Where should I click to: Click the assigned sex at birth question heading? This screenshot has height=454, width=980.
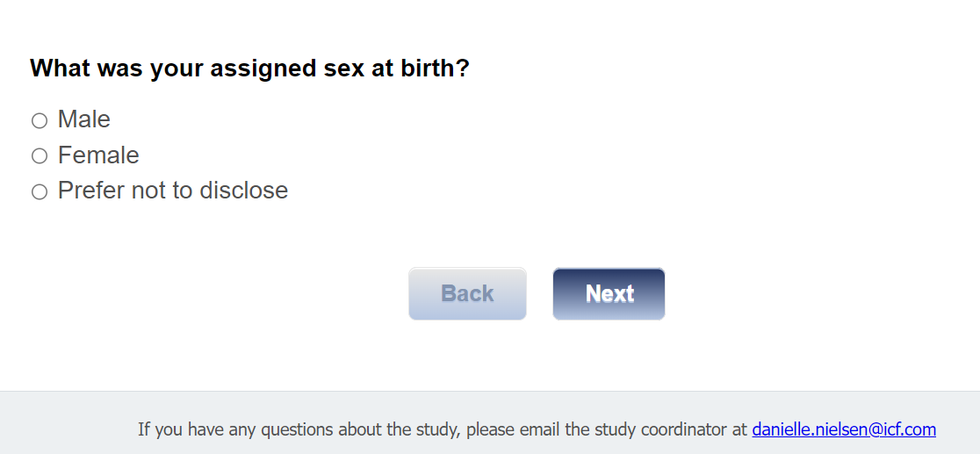[x=249, y=68]
